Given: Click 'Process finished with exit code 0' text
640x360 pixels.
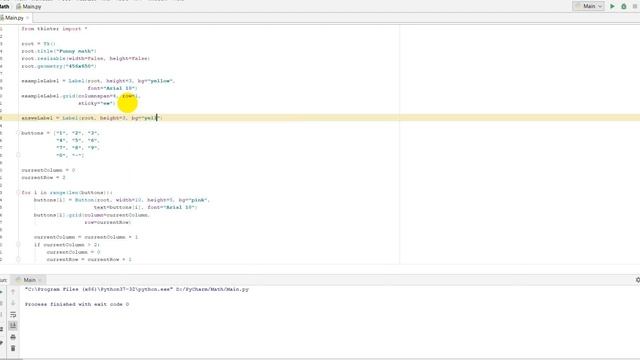Looking at the screenshot, I should (x=77, y=304).
